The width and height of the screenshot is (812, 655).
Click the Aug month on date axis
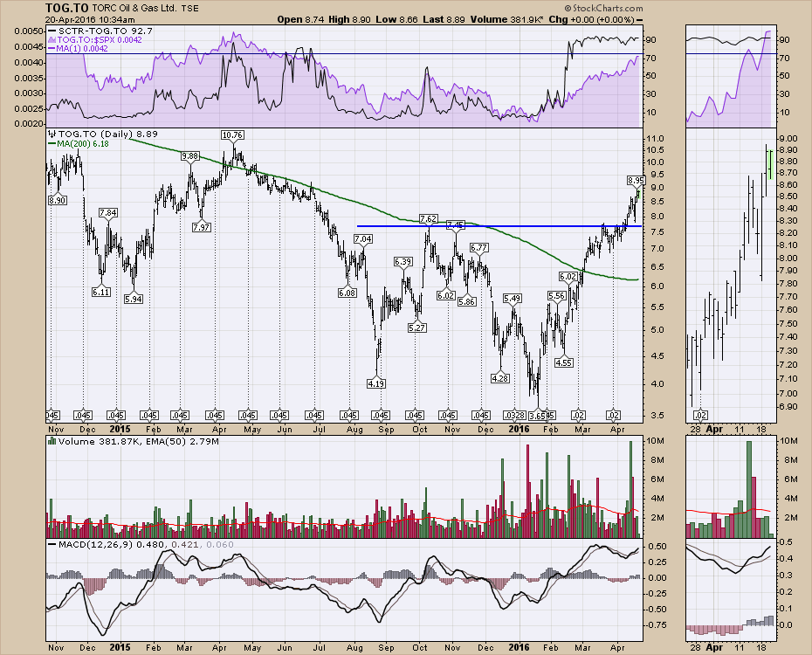click(x=354, y=429)
